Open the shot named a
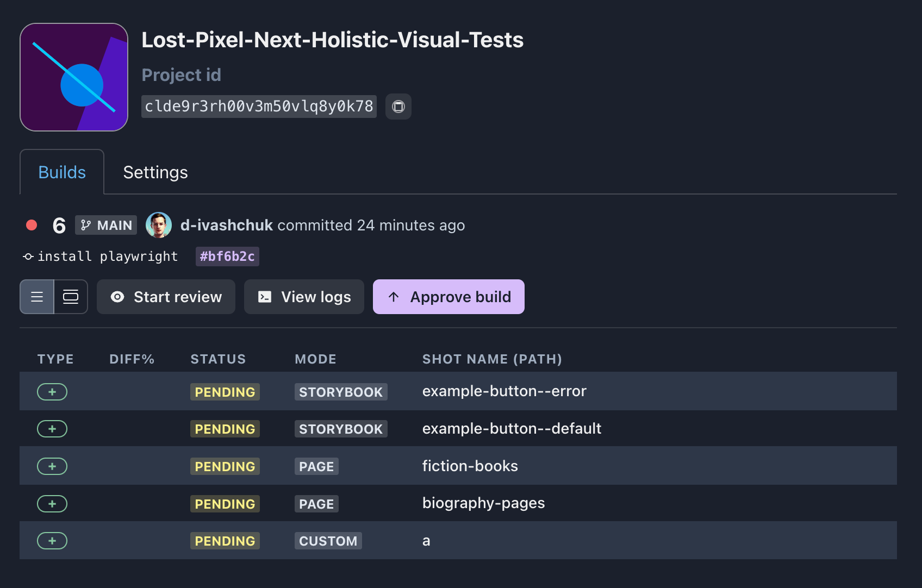Viewport: 922px width, 588px height. tap(426, 541)
